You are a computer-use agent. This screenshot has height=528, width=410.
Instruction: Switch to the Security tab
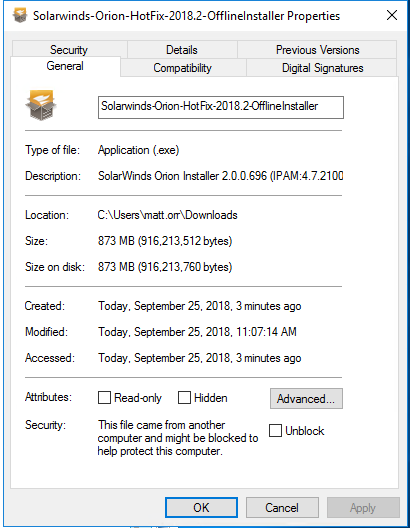click(69, 50)
